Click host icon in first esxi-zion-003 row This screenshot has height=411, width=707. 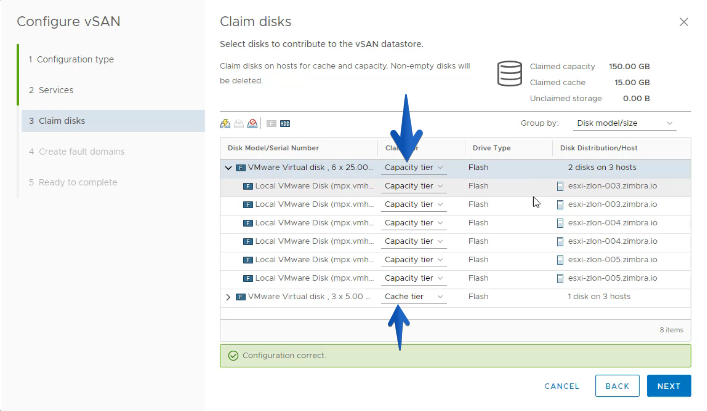coord(560,186)
